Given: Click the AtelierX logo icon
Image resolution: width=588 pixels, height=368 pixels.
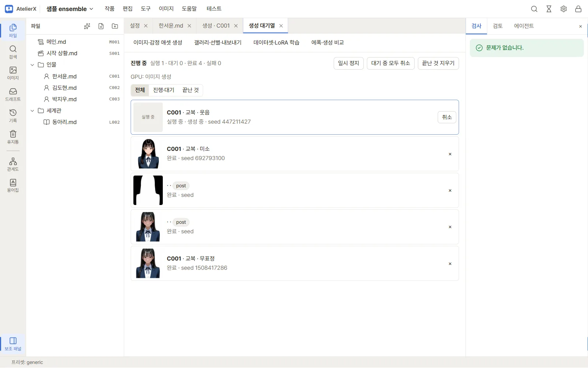Looking at the screenshot, I should 9,9.
